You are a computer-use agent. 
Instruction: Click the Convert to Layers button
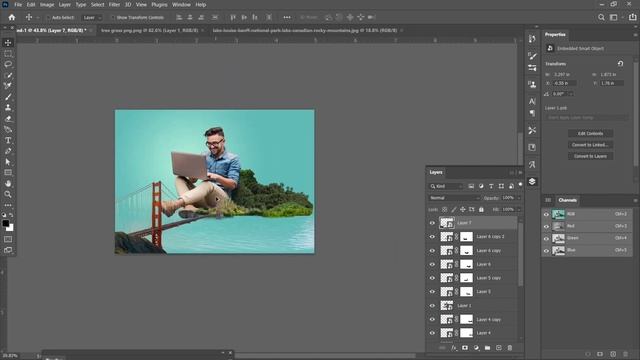[590, 156]
